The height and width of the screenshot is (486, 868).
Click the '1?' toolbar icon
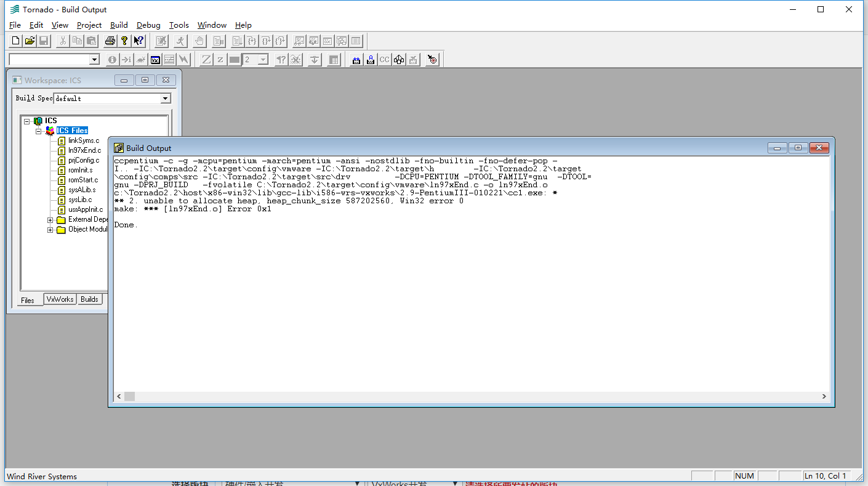click(281, 60)
